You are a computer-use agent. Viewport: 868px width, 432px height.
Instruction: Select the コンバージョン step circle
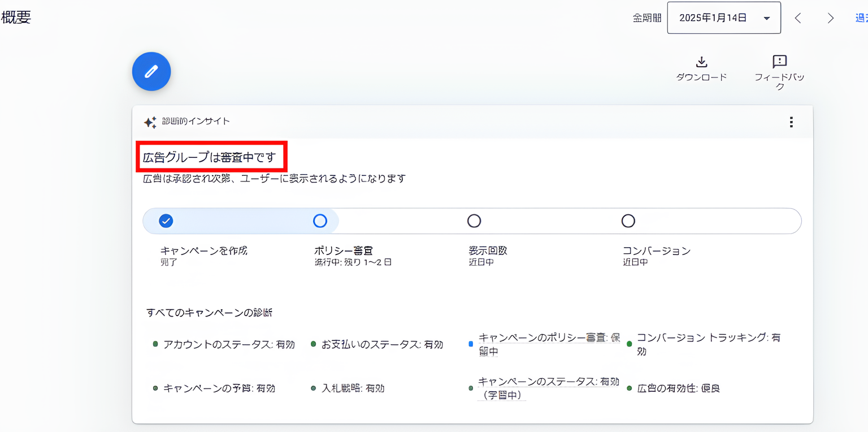pos(628,221)
